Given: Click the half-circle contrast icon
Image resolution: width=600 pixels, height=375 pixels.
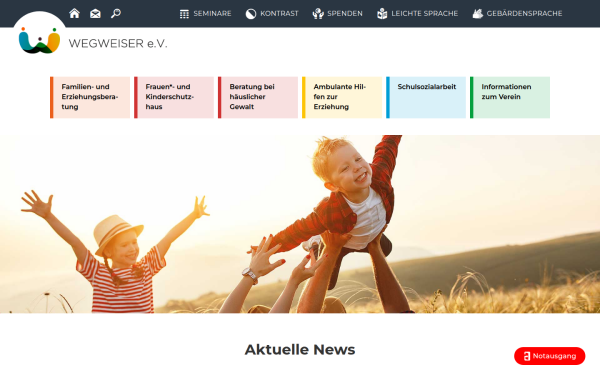Looking at the screenshot, I should coord(251,14).
